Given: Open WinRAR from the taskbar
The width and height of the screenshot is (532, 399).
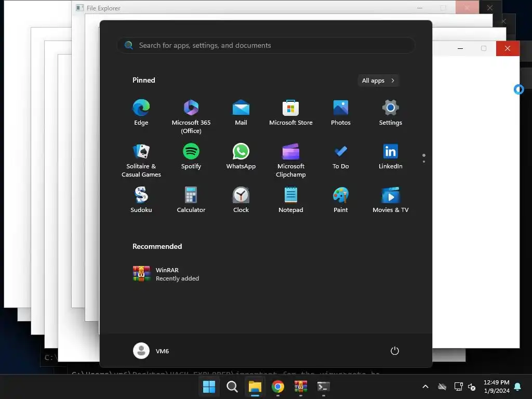Looking at the screenshot, I should [301, 387].
